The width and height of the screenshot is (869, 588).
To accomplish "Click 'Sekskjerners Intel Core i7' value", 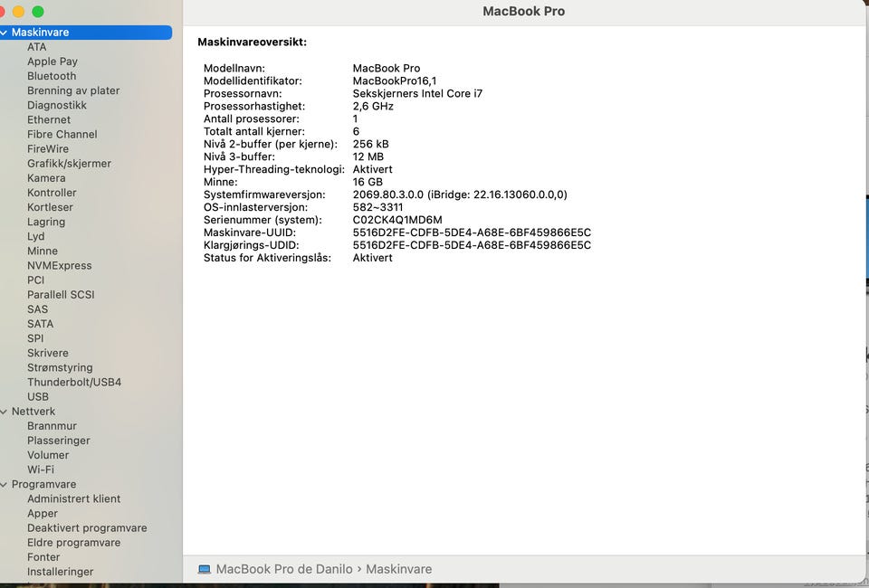I will tap(417, 93).
